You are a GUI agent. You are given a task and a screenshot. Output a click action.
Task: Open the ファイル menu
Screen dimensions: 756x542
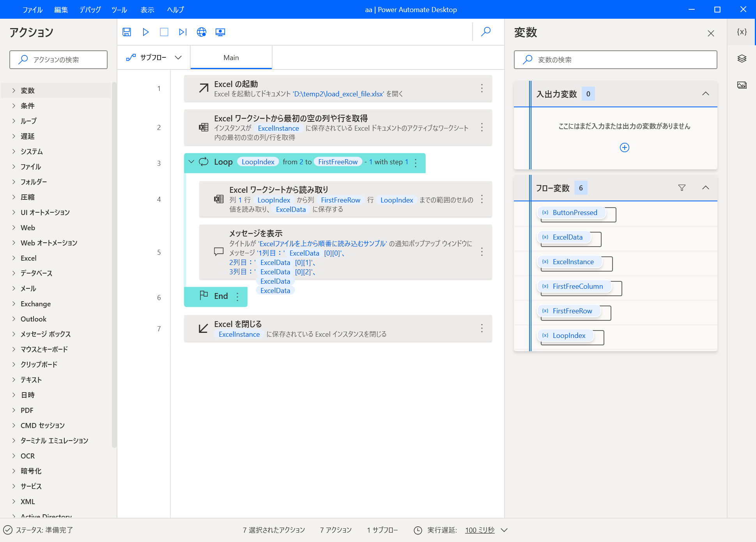pos(32,10)
